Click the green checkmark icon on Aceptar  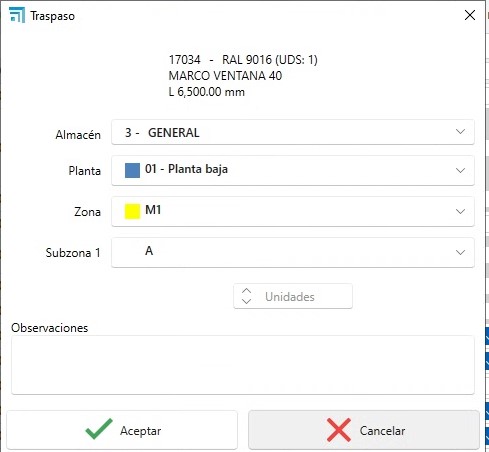point(99,429)
